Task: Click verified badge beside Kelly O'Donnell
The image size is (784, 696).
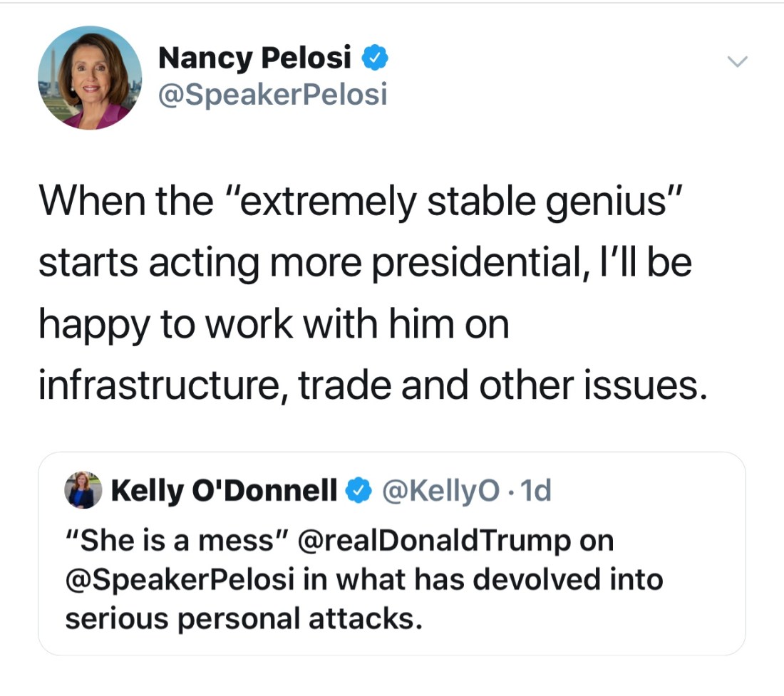Action: coord(359,490)
